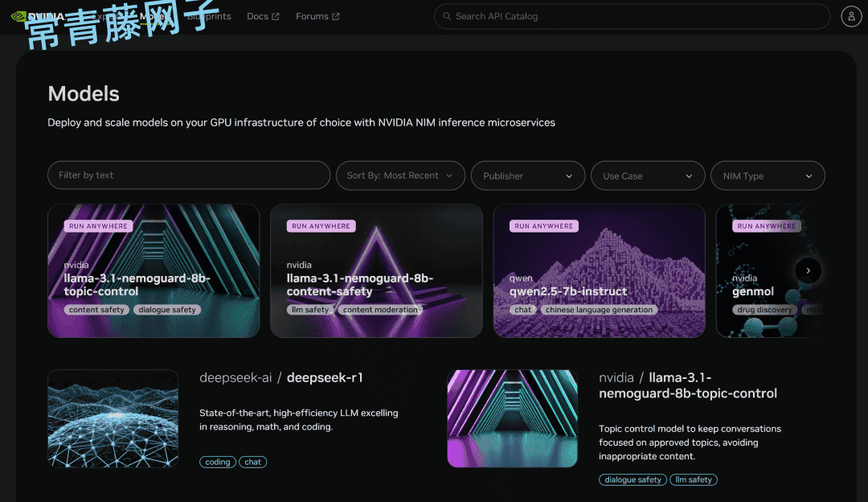Click the NVIDIA logo in the header
Image resolution: width=868 pixels, height=502 pixels.
(x=38, y=17)
